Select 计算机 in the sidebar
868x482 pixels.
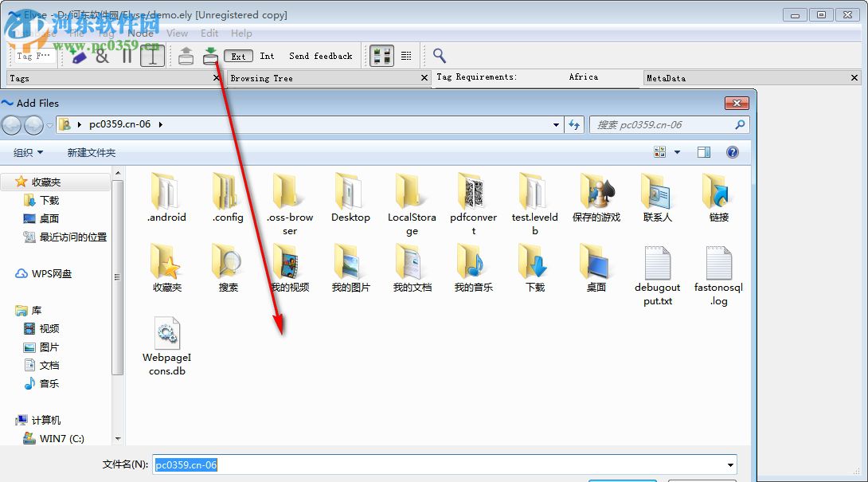coord(37,420)
